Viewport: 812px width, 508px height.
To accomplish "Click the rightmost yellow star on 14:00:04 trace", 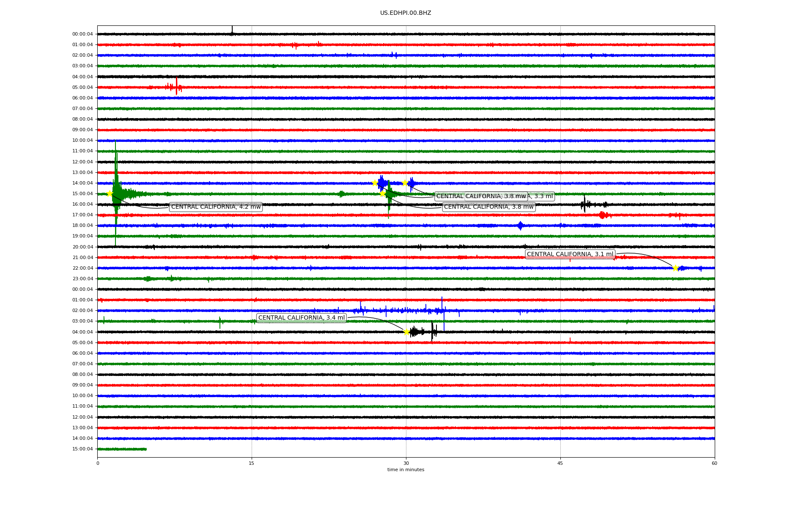I will (405, 183).
